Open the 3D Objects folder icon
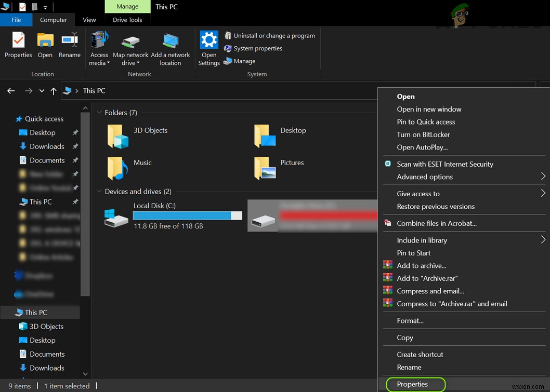Viewport: 550px width, 392px height. pyautogui.click(x=118, y=136)
